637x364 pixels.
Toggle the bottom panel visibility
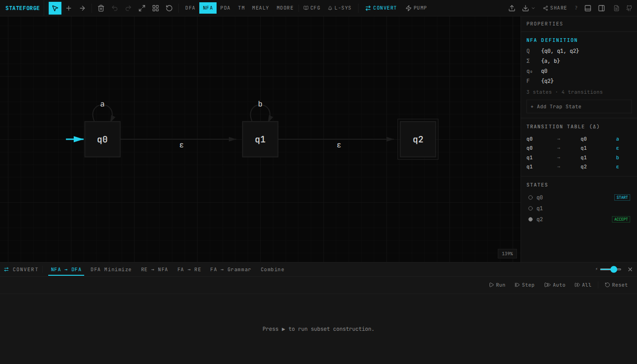pyautogui.click(x=588, y=8)
